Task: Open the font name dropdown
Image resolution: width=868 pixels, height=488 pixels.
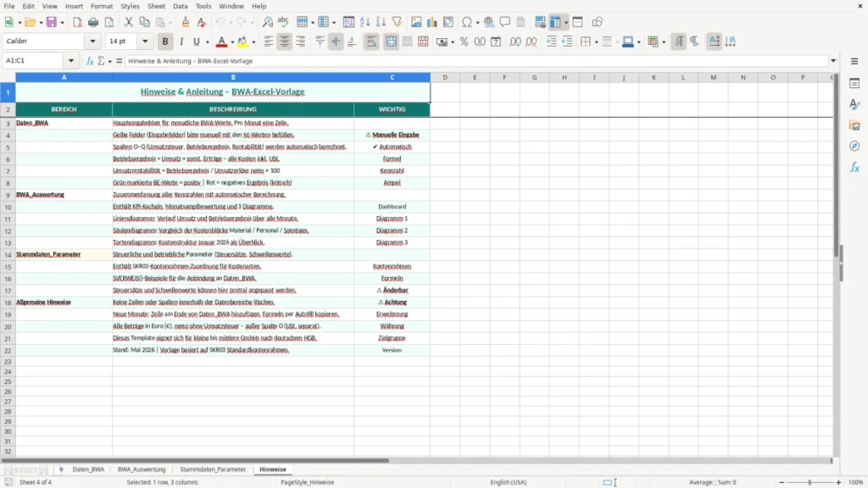Action: click(92, 42)
